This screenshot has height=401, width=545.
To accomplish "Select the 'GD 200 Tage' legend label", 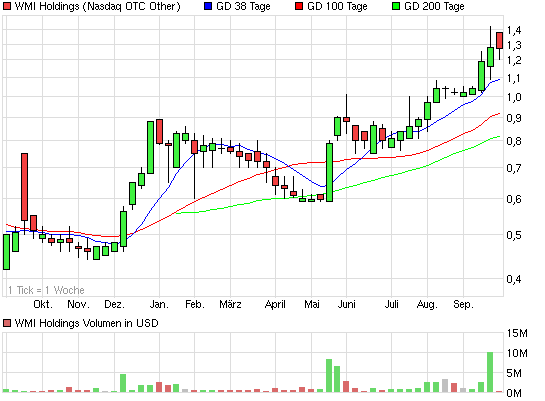I will tap(434, 6).
